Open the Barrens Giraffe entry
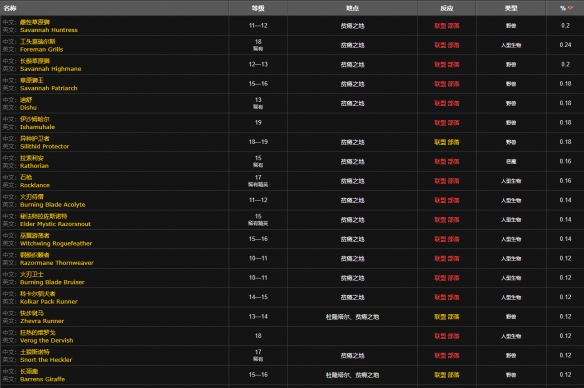The height and width of the screenshot is (388, 584). click(x=42, y=379)
